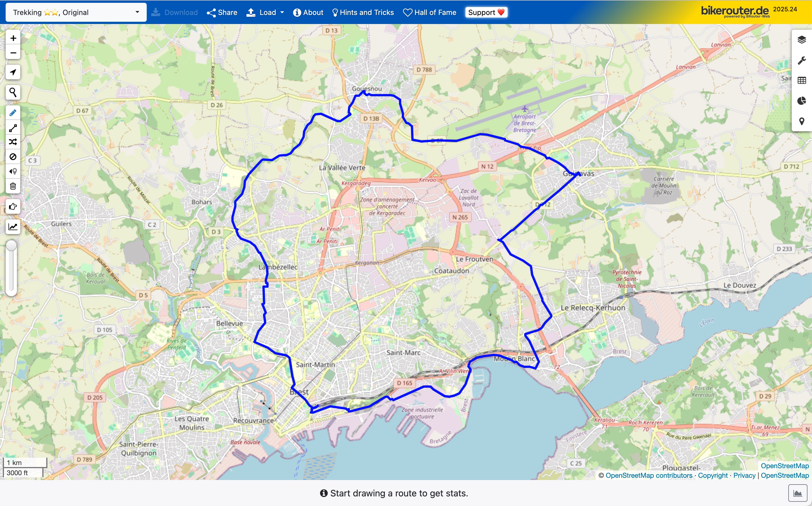812x506 pixels.
Task: Zoom in the map with plus button
Action: point(13,38)
